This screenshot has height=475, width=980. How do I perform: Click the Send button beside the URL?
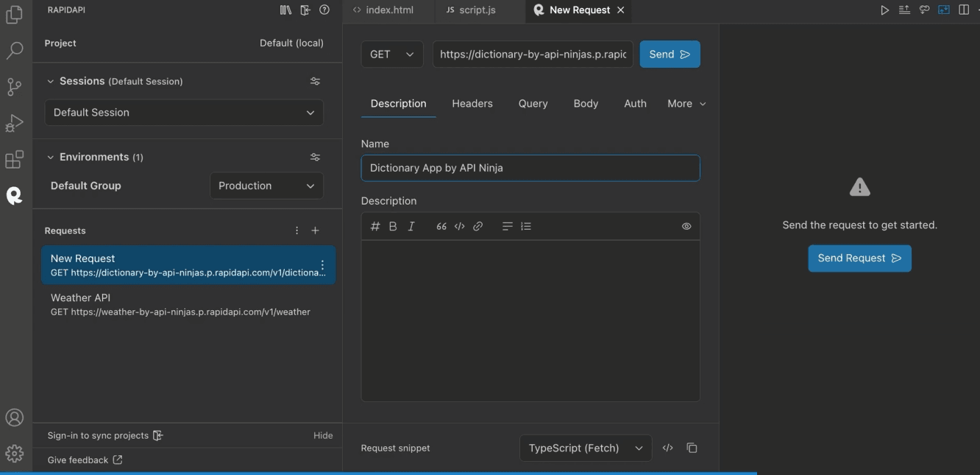[x=670, y=54]
